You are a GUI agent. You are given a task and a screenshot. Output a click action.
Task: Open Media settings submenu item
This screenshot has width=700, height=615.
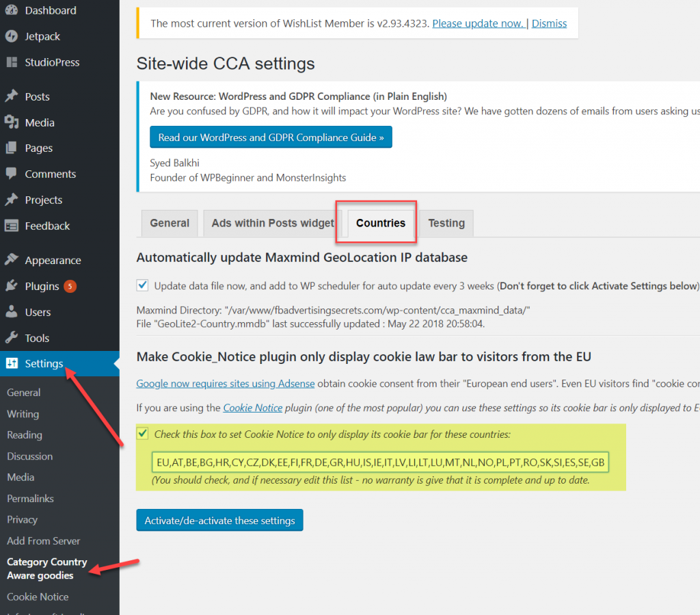tap(21, 477)
